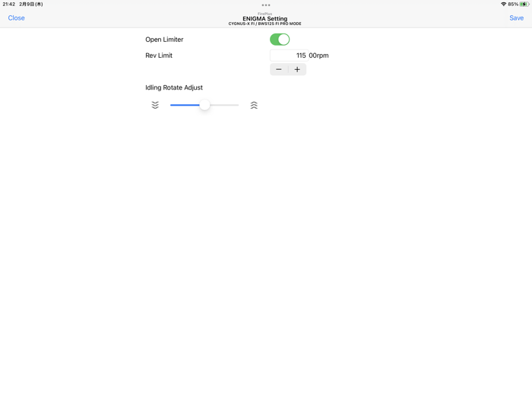Click the Rev Limit label
This screenshot has width=532, height=399.
tap(159, 55)
